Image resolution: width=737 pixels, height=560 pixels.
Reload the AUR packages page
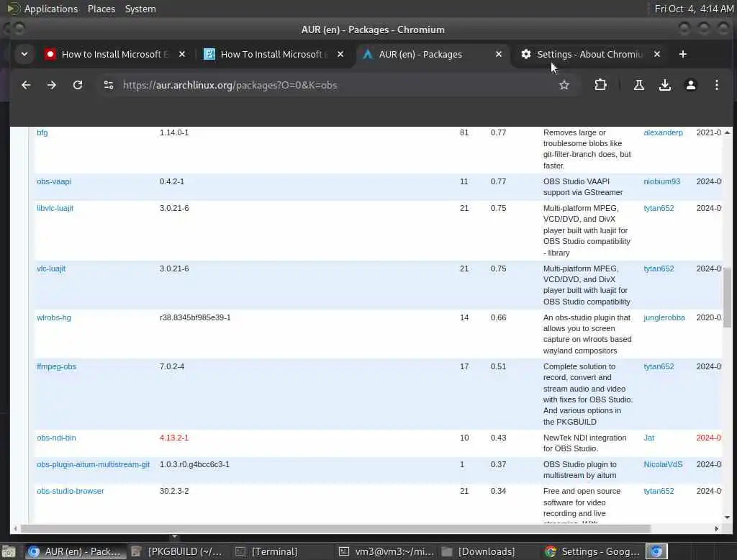pyautogui.click(x=78, y=85)
